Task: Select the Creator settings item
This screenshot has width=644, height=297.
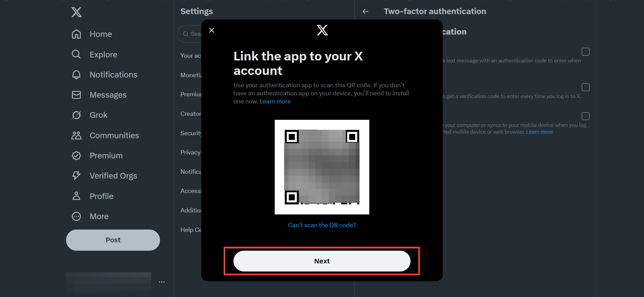Action: pyautogui.click(x=191, y=114)
